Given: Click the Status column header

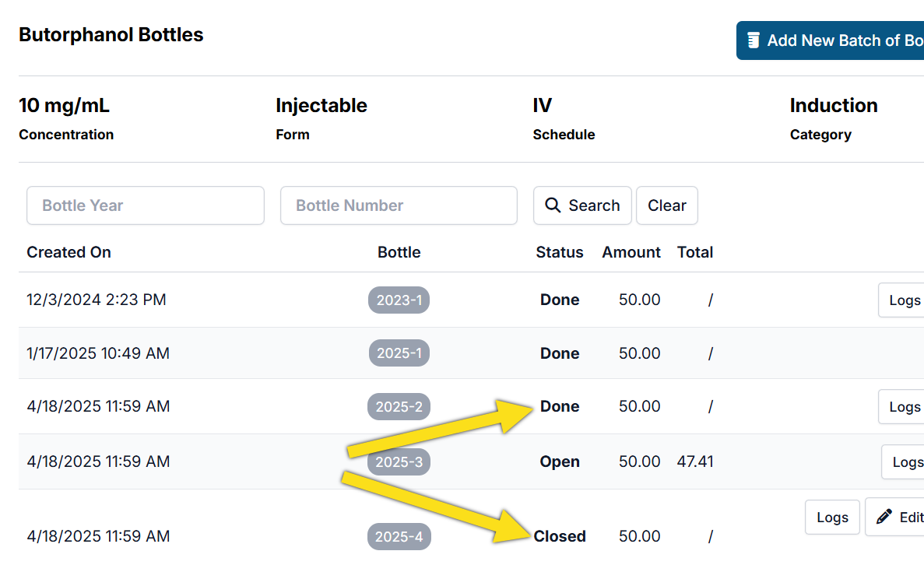Looking at the screenshot, I should pos(559,252).
